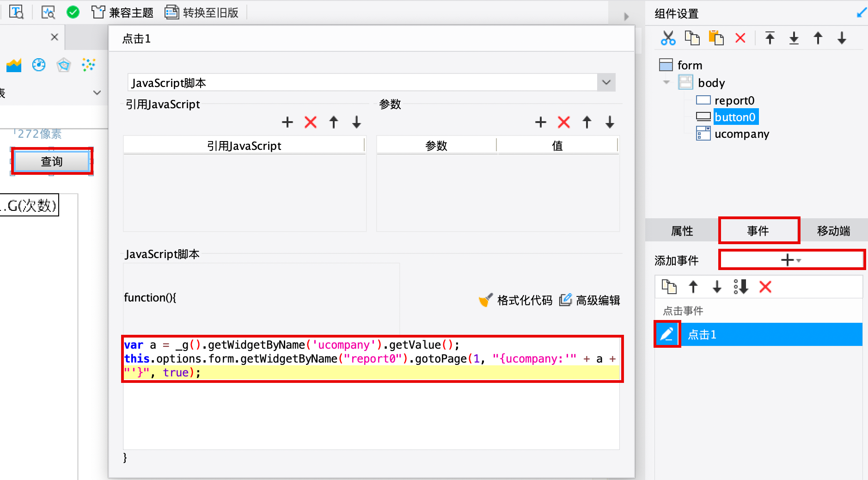Click the gray collapse arrow beside the toolbar
This screenshot has width=868, height=480.
[x=627, y=17]
